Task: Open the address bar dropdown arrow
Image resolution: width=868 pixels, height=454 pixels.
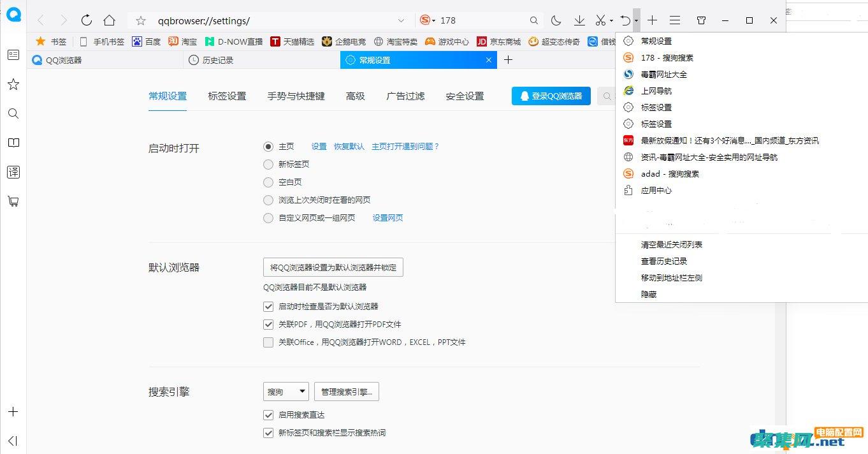Action: pyautogui.click(x=401, y=20)
